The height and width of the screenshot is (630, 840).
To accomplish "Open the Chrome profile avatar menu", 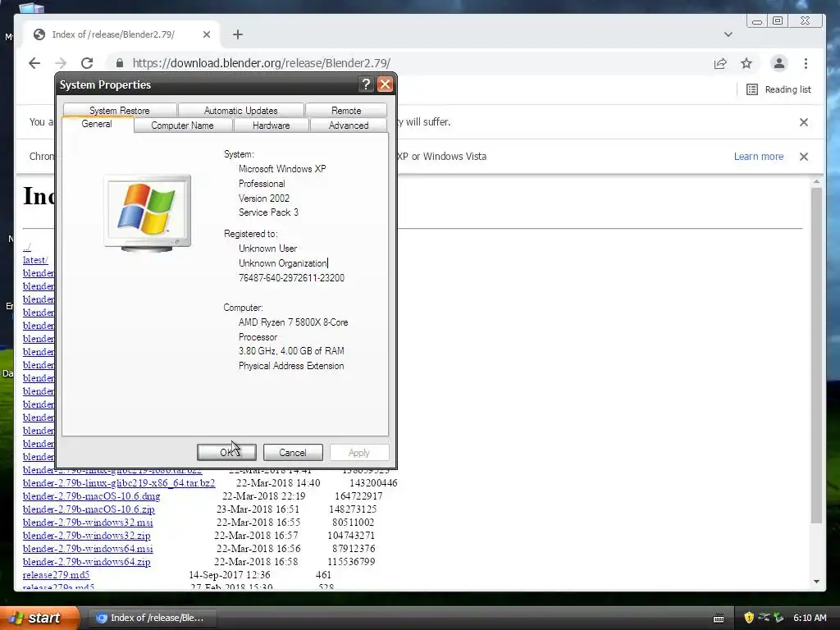I will click(779, 63).
